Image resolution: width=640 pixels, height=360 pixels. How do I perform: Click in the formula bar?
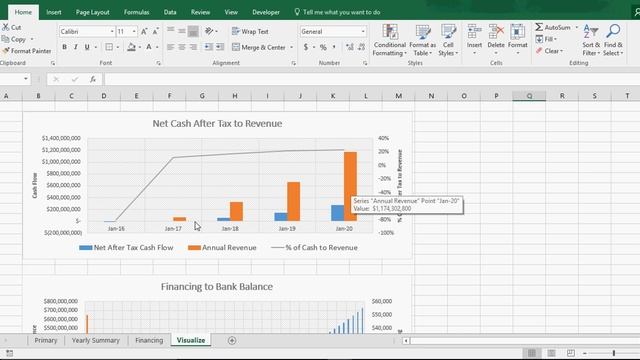[371, 79]
